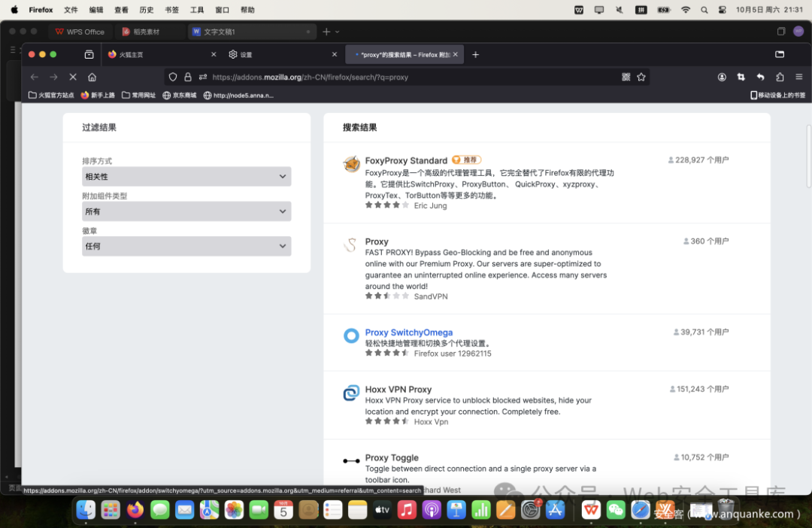The width and height of the screenshot is (812, 528).
Task: Open the screenshot crop tool icon
Action: [x=741, y=77]
